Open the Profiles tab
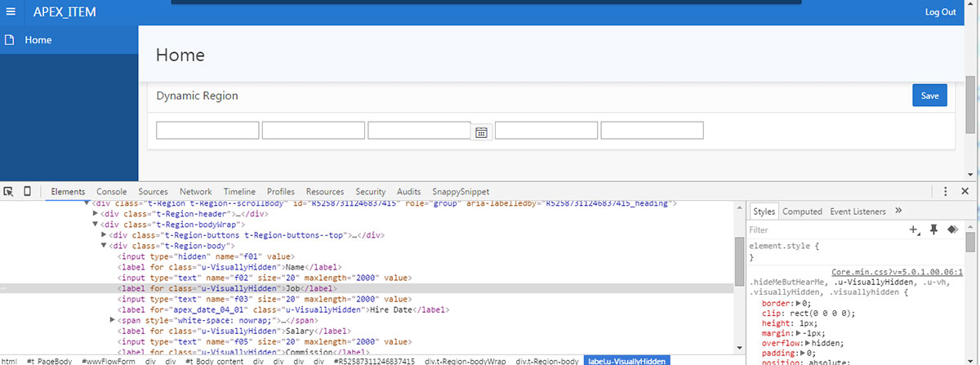Image resolution: width=980 pixels, height=365 pixels. (281, 191)
